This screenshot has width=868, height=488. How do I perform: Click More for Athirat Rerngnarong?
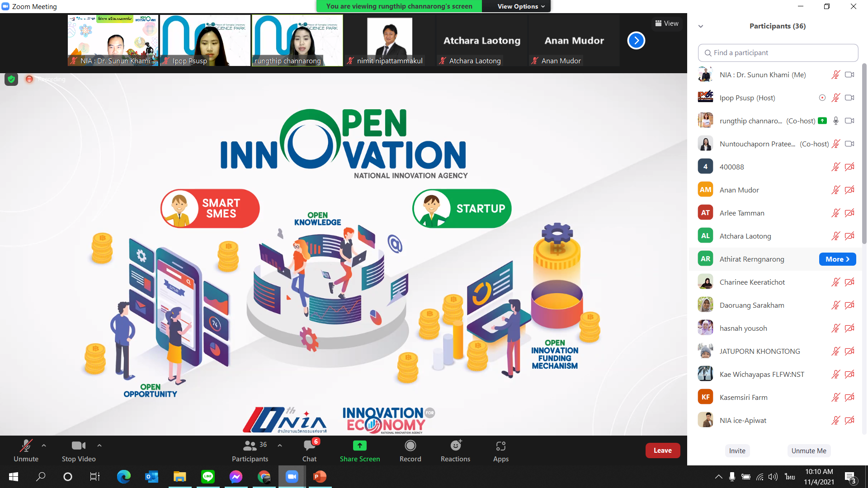[837, 259]
